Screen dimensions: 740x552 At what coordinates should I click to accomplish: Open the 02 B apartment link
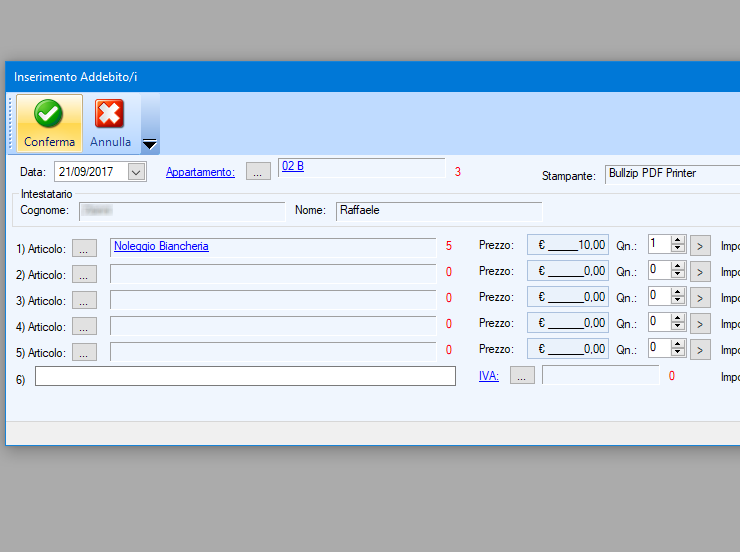coord(293,166)
